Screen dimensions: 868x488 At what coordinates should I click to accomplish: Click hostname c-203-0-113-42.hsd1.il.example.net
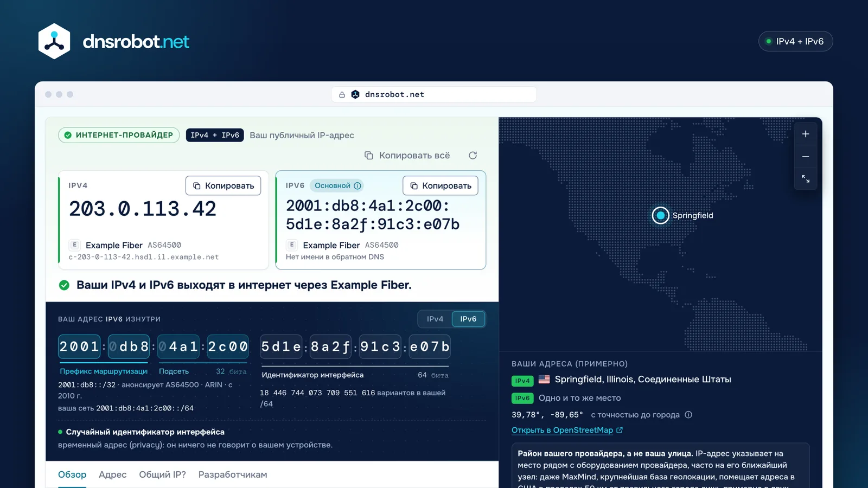[x=144, y=257]
